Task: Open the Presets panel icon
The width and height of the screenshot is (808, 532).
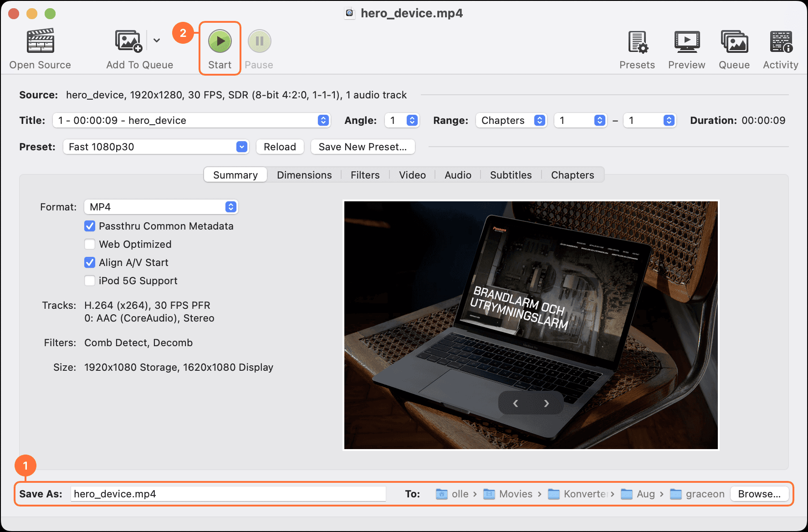Action: [637, 42]
